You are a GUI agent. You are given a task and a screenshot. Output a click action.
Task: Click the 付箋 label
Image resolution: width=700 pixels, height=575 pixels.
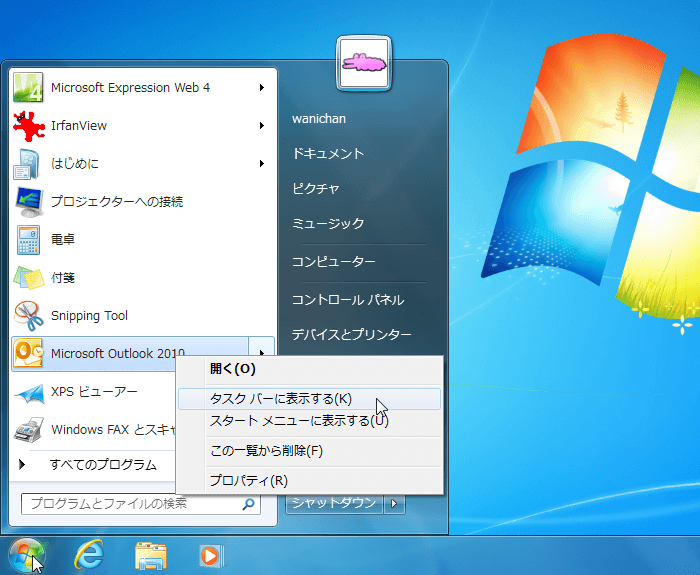[x=62, y=278]
